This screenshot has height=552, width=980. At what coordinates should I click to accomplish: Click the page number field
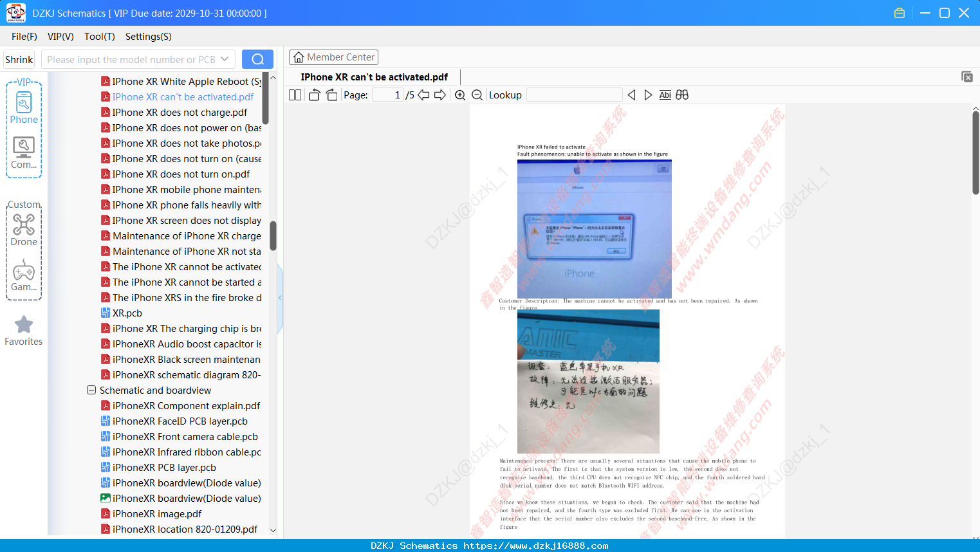[387, 95]
